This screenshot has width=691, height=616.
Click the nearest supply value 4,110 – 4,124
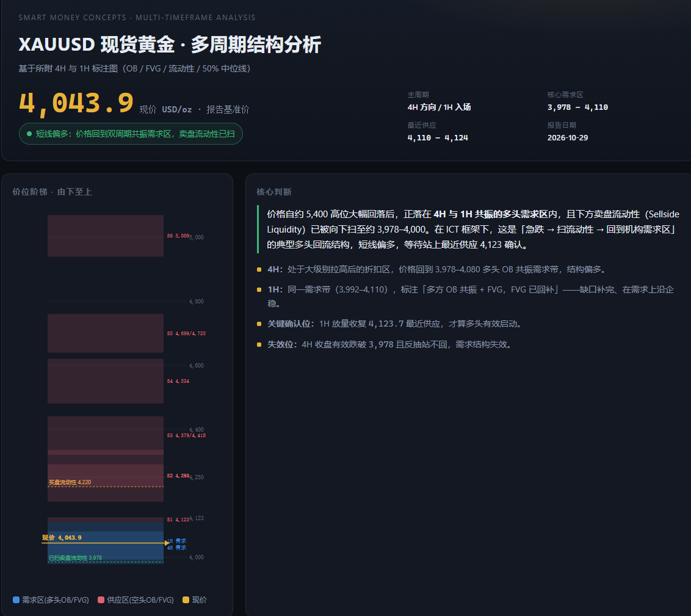[x=438, y=138]
